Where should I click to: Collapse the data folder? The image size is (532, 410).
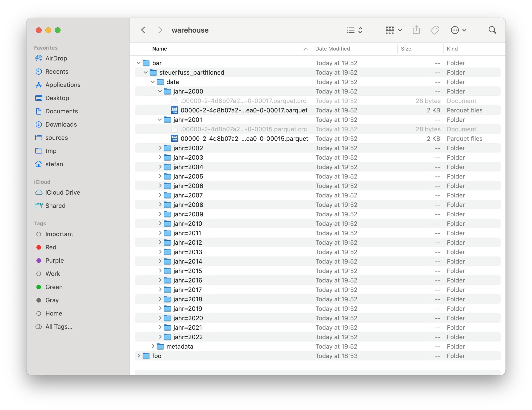click(x=154, y=82)
